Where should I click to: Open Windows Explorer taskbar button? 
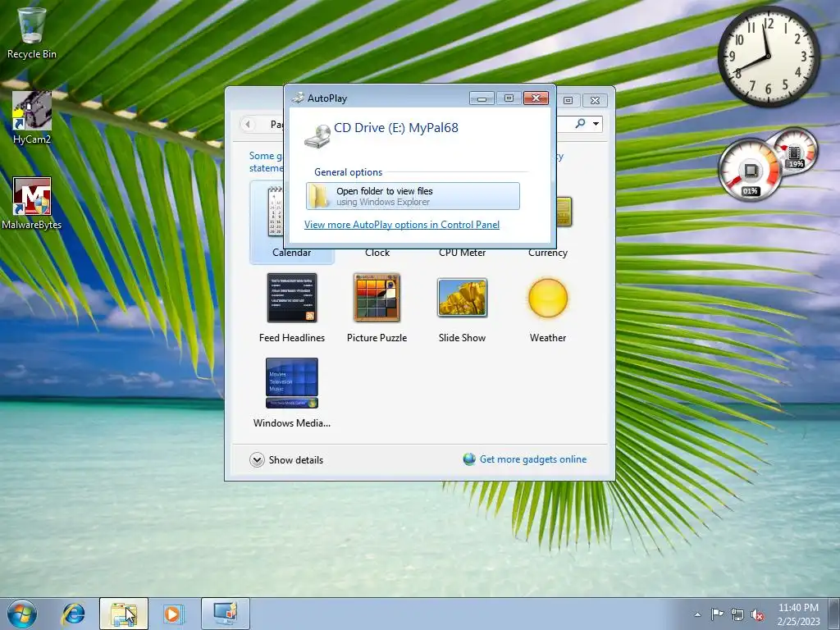(x=124, y=614)
